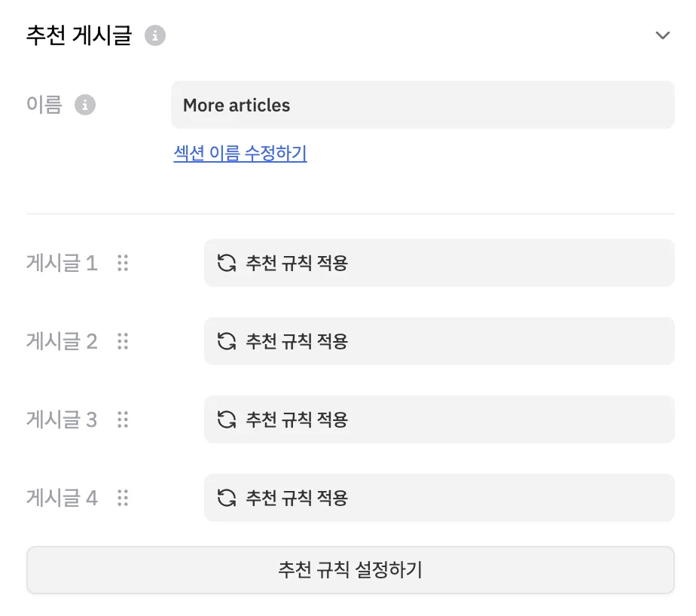
Task: Open the 게시글 1 추천 규칙 적용 selector
Action: click(438, 263)
